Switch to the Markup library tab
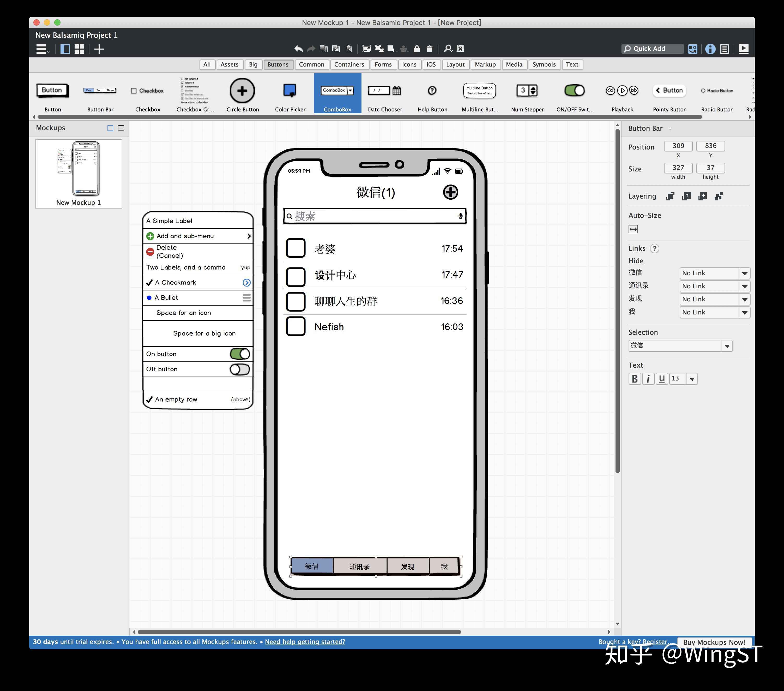Image resolution: width=784 pixels, height=691 pixels. pyautogui.click(x=485, y=64)
